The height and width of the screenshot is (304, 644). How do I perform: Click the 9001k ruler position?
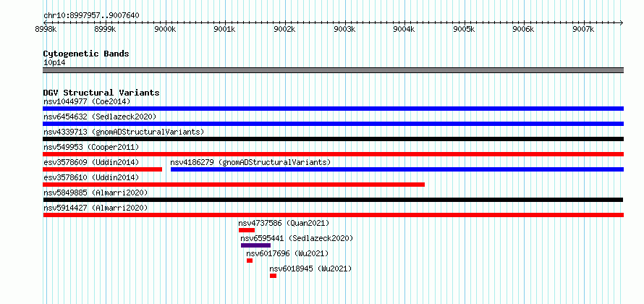pyautogui.click(x=226, y=29)
